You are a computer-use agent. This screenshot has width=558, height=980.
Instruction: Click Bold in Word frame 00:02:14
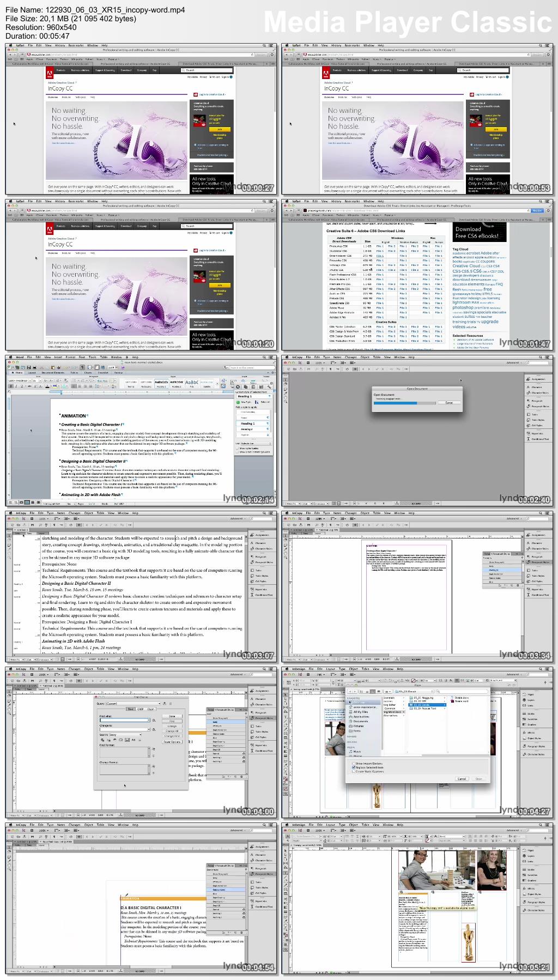(10, 386)
